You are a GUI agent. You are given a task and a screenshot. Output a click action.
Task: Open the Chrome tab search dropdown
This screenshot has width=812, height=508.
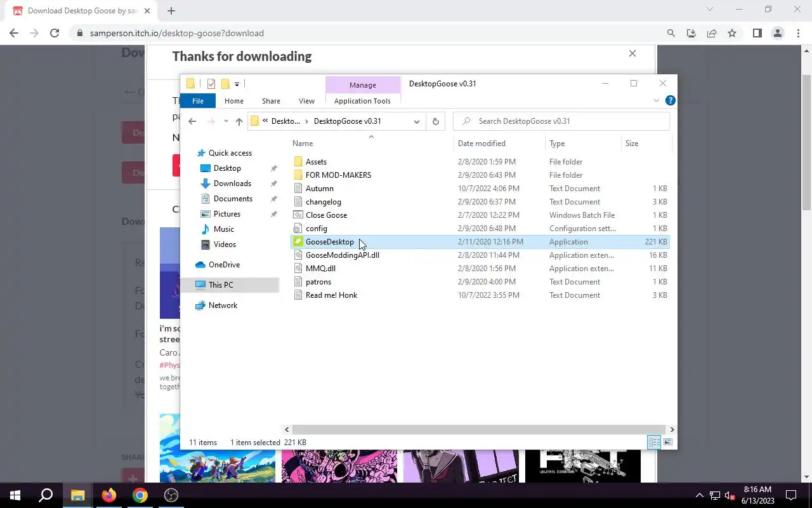coord(710,10)
